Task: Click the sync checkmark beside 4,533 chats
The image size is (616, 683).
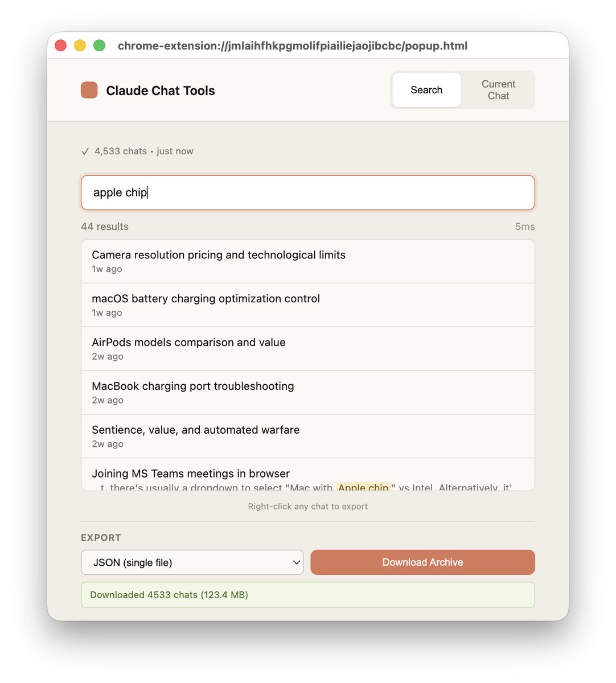Action: [85, 151]
